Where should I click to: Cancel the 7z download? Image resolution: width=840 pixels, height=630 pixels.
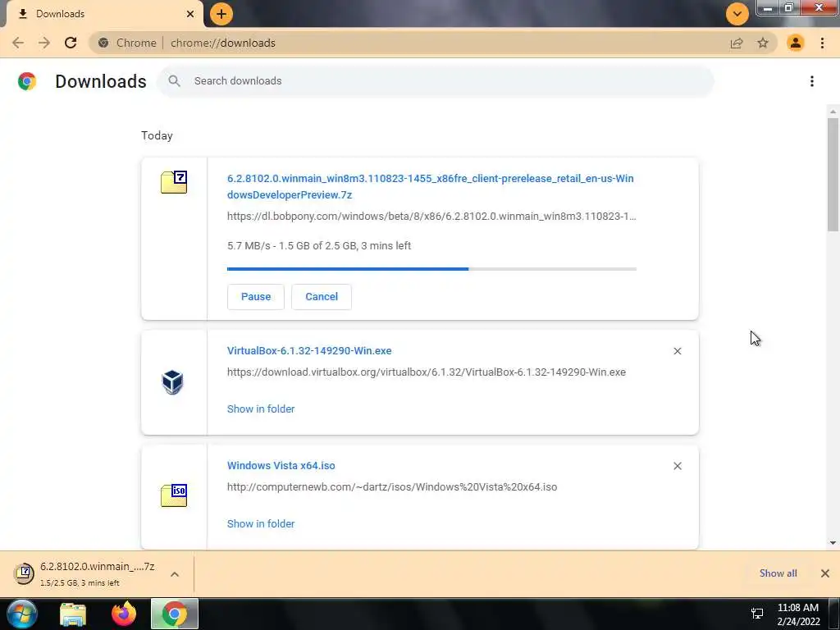[x=322, y=297]
